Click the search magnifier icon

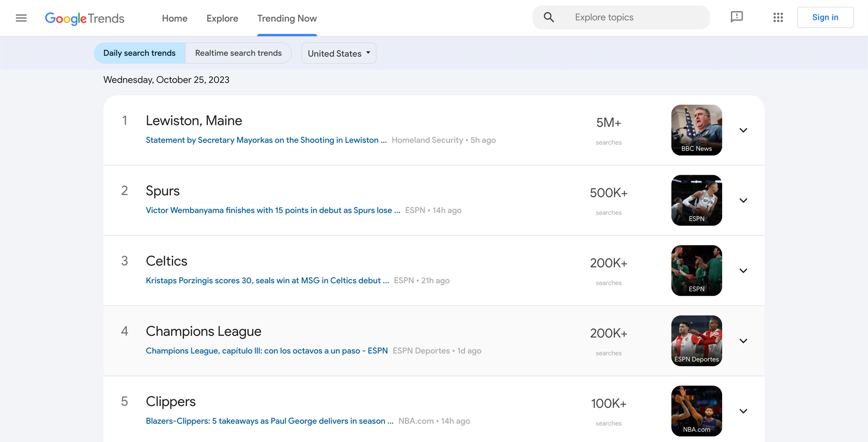click(x=549, y=17)
